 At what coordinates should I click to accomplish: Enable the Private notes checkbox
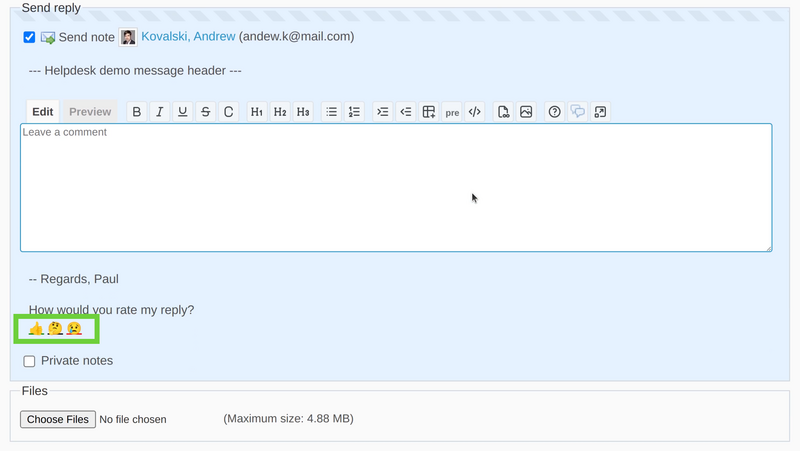pyautogui.click(x=29, y=361)
